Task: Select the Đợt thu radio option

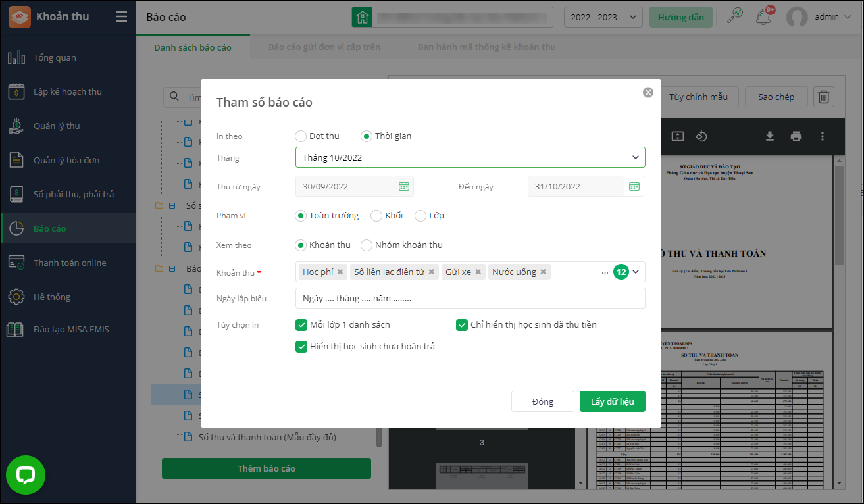Action: coord(301,136)
